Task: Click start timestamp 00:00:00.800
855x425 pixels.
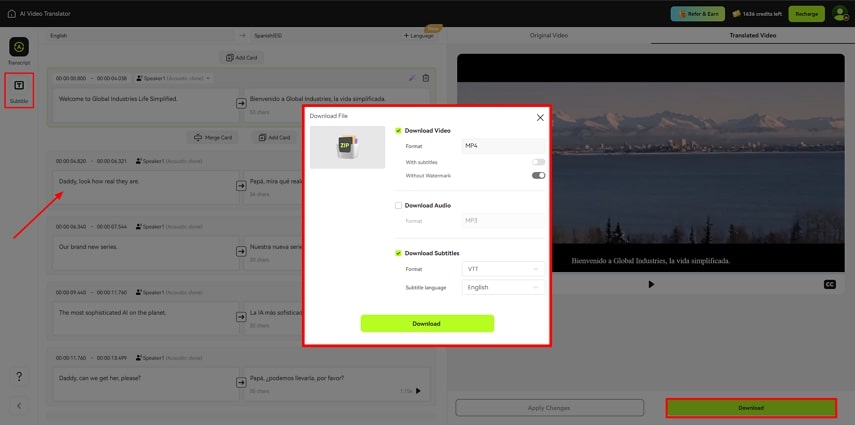Action: [71, 79]
